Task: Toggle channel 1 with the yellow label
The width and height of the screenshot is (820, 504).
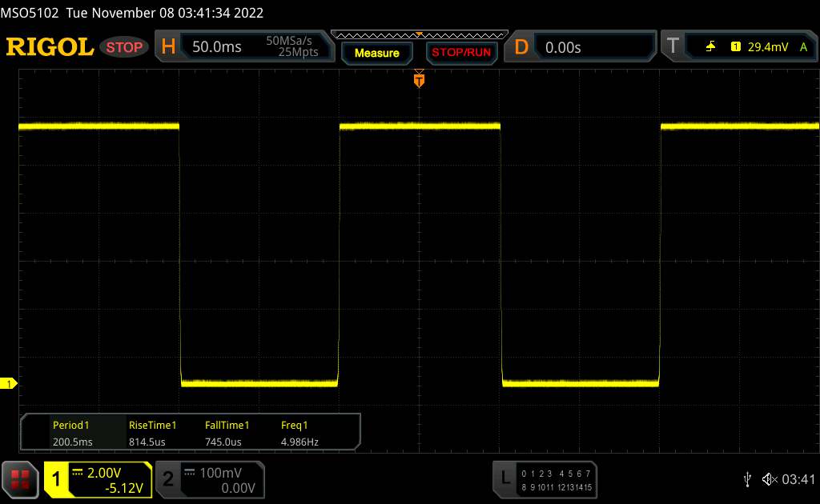Action: point(56,479)
